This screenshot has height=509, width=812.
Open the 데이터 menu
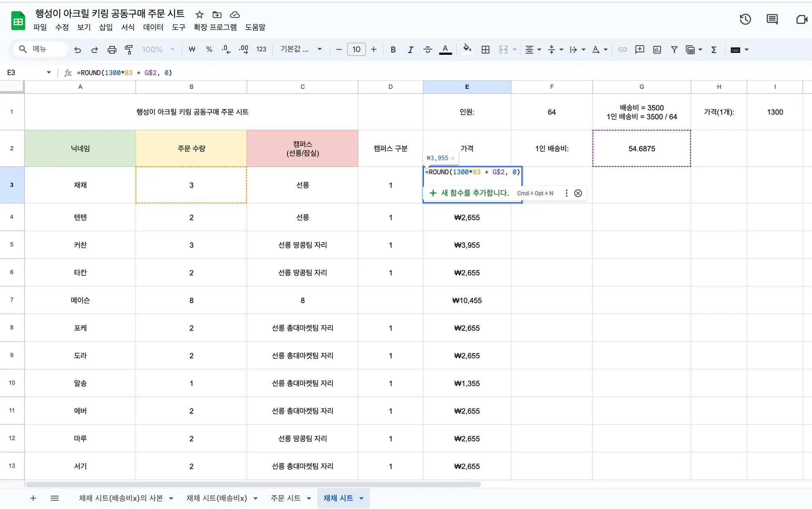coord(153,27)
